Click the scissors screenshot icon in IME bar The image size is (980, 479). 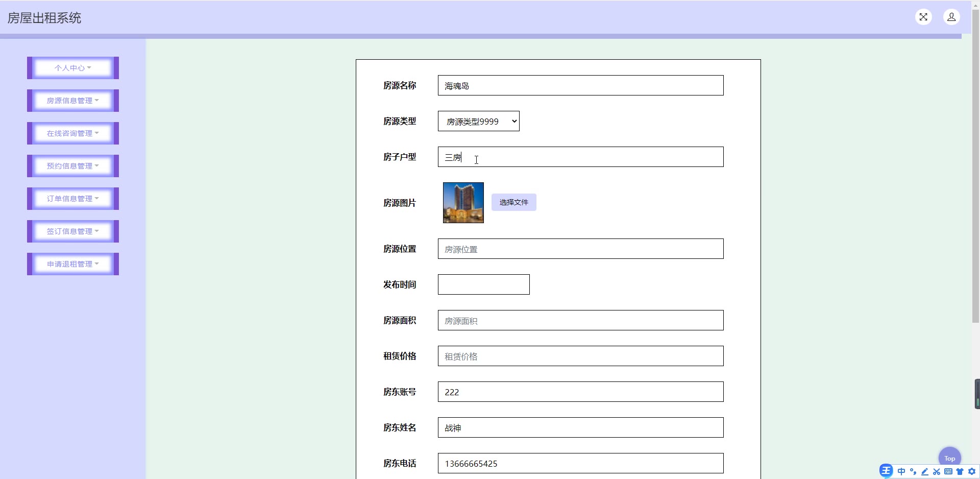tap(937, 471)
